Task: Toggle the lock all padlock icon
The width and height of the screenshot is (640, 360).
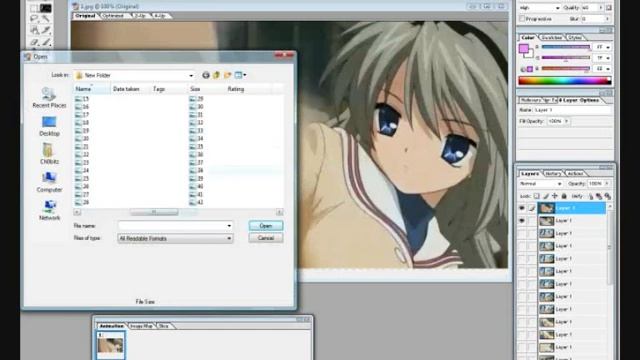Action: point(564,196)
